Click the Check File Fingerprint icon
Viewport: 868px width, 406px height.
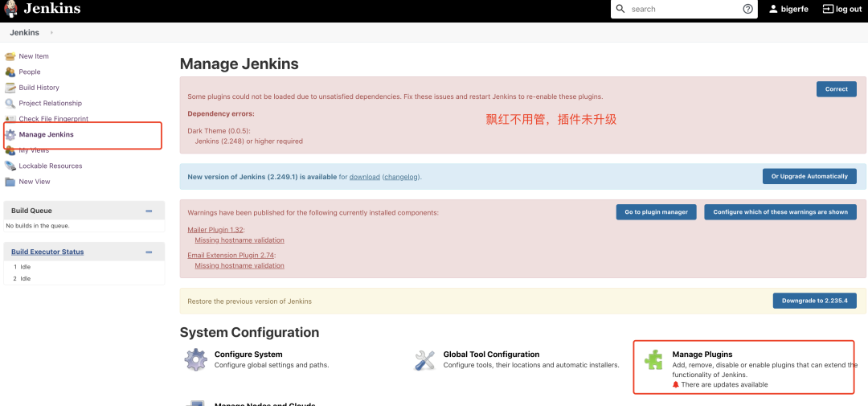[x=10, y=118]
